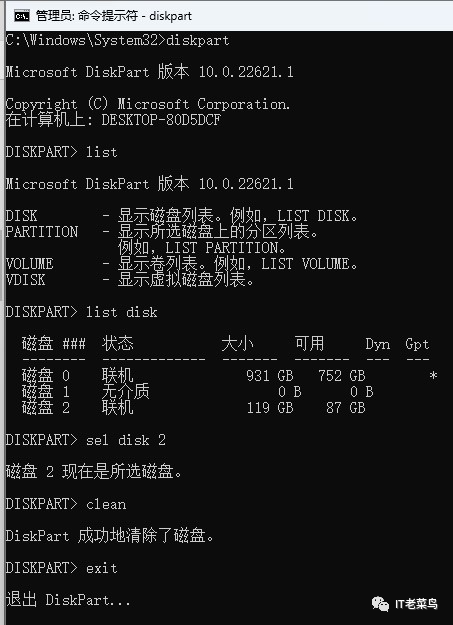Screen dimensions: 453x625
Task: Click the 可用 column header
Action: pyautogui.click(x=309, y=344)
